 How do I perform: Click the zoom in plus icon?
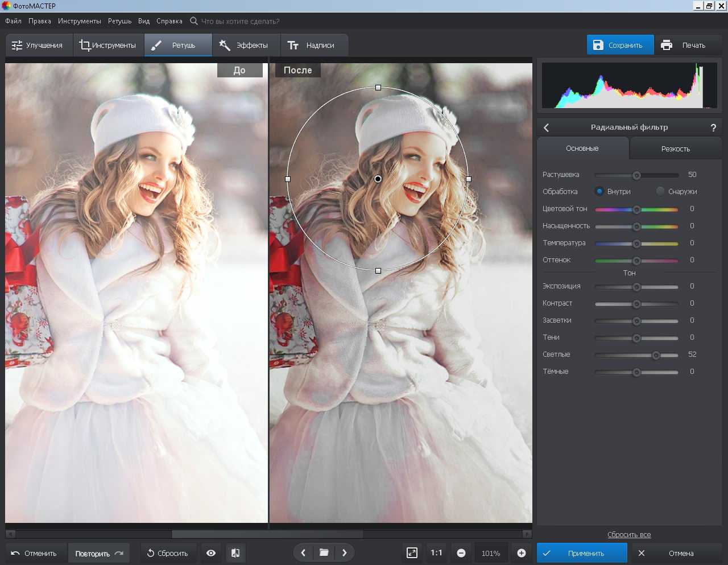click(x=521, y=553)
